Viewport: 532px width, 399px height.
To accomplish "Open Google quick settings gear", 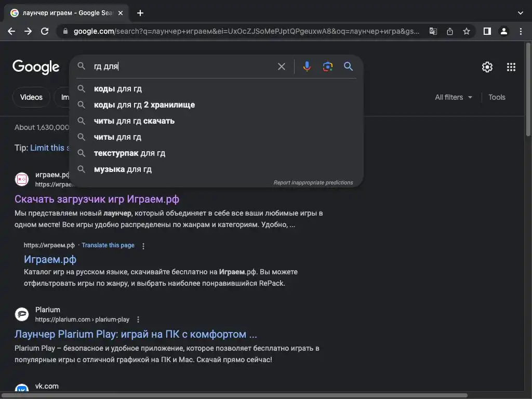I will click(x=487, y=67).
